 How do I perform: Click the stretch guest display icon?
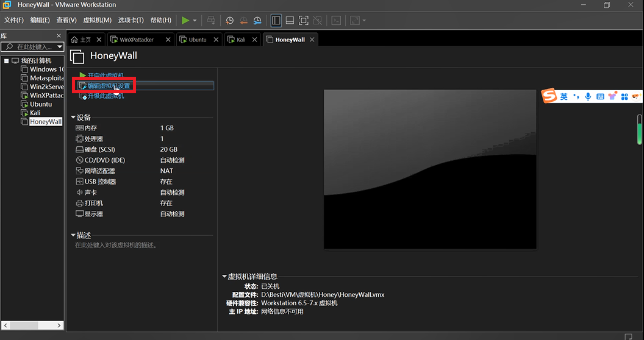pos(355,20)
